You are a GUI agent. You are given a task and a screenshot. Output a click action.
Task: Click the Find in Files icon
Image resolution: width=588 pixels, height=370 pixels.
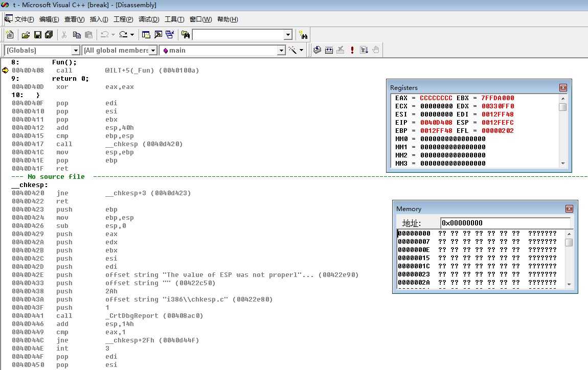[186, 35]
